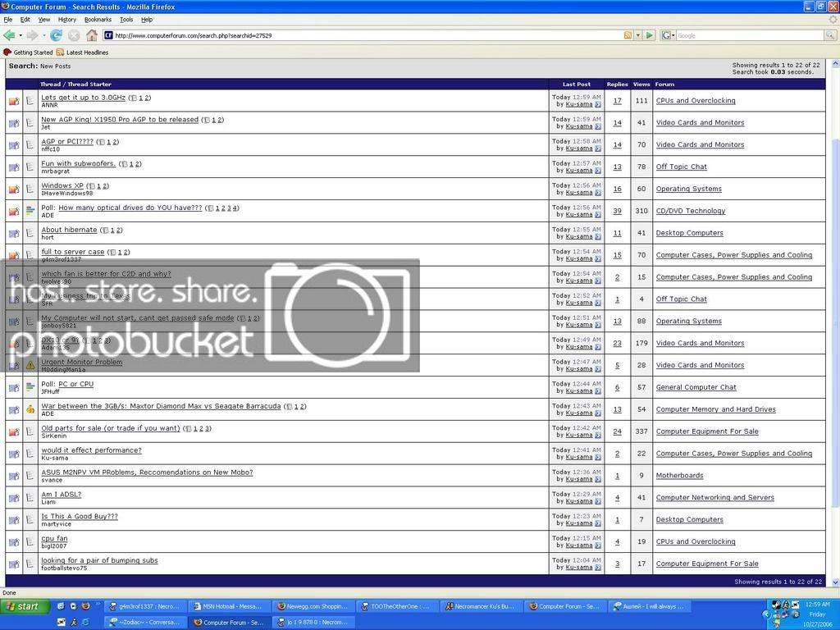Open the 'About hibernate' thread

click(x=69, y=230)
